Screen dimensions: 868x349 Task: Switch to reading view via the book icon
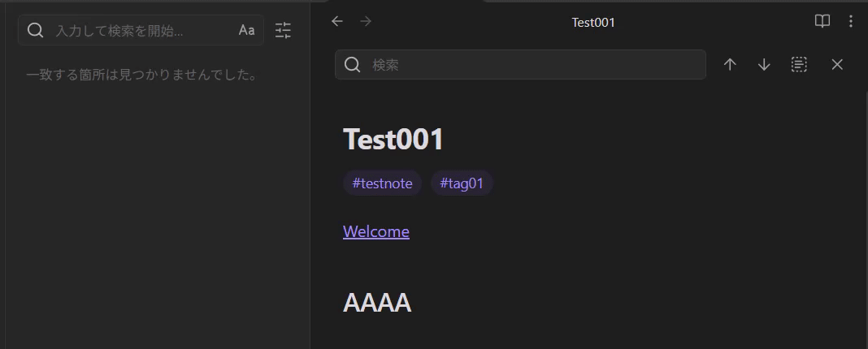click(x=822, y=22)
